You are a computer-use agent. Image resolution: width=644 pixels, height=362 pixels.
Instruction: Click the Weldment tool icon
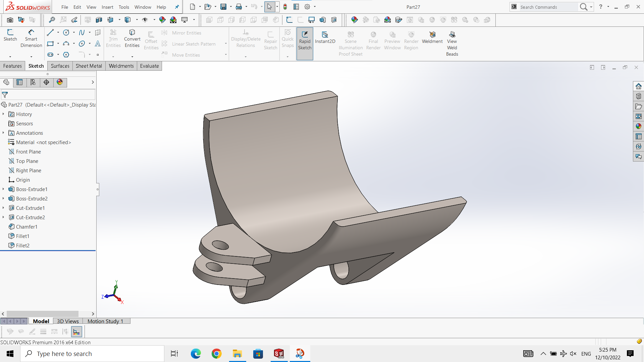432,37
